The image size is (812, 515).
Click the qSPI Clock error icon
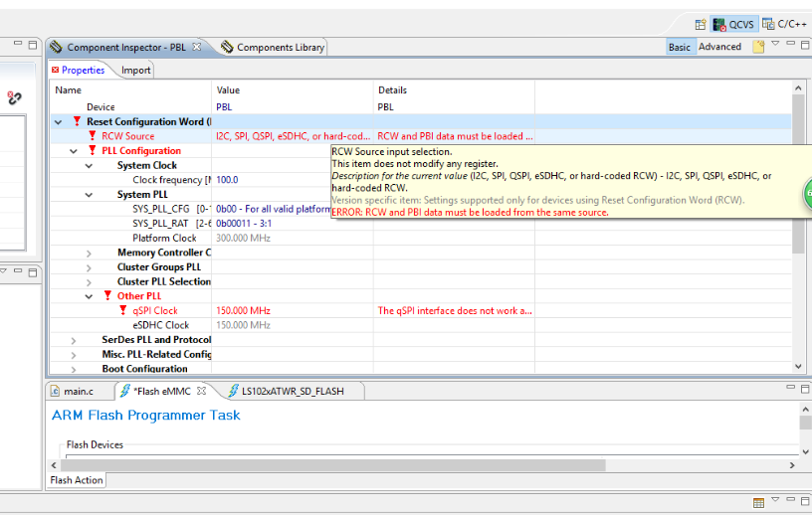[x=122, y=310]
